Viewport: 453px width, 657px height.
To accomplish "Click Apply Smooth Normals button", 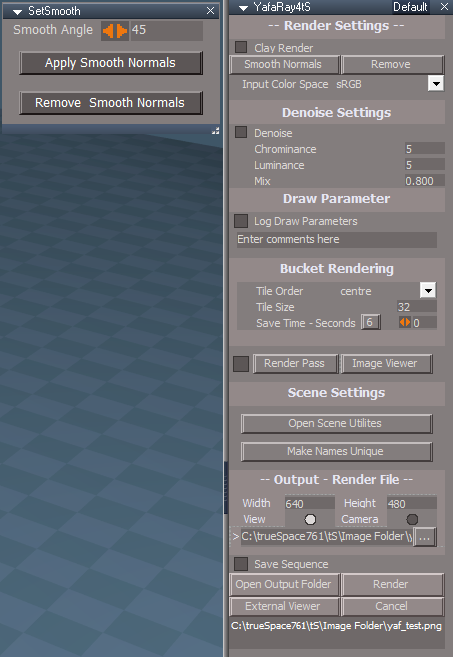I will (x=111, y=63).
